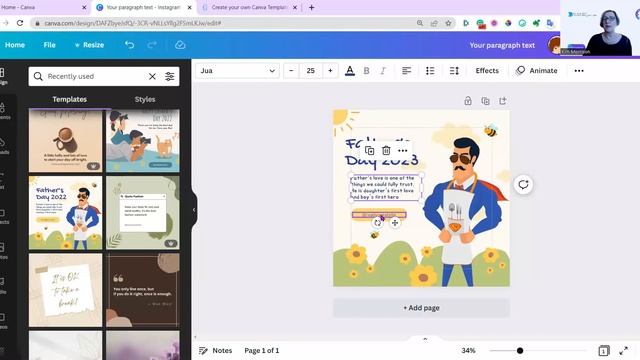Change text alignment

(407, 71)
